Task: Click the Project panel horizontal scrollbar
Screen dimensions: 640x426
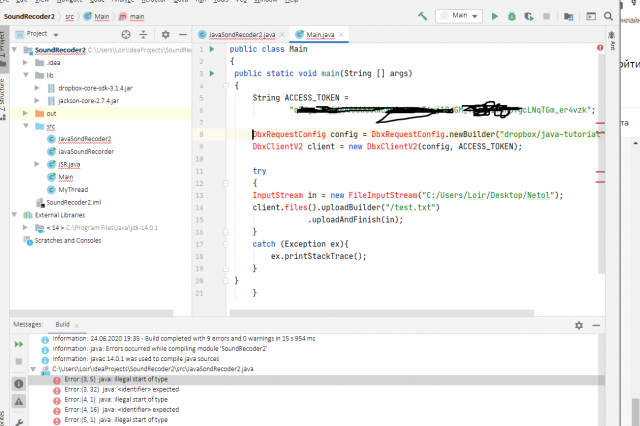Action: point(91,313)
